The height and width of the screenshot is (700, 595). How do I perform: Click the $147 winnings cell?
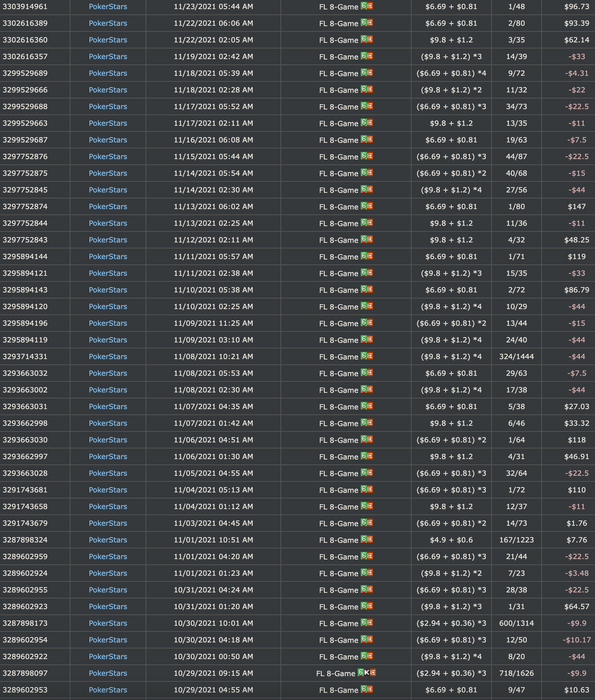point(577,207)
